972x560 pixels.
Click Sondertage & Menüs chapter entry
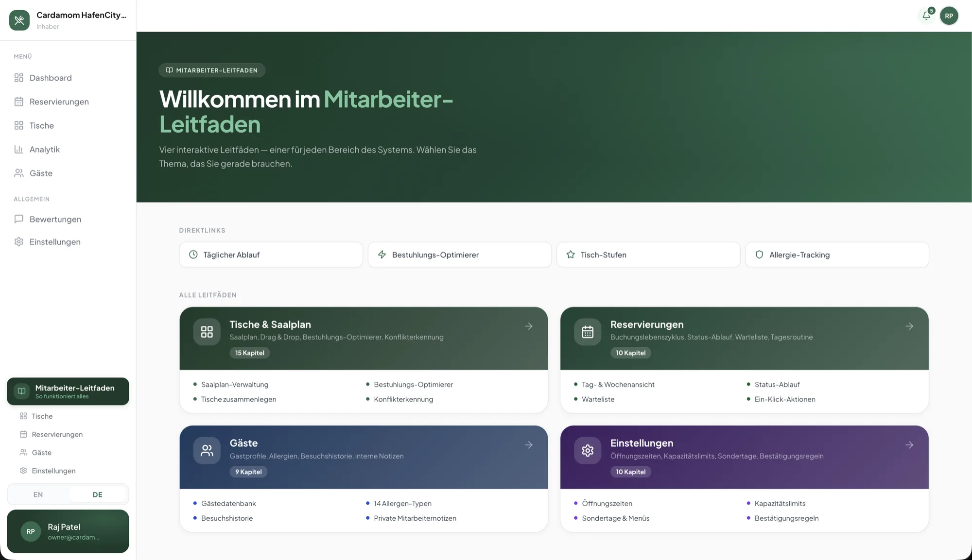coord(616,518)
